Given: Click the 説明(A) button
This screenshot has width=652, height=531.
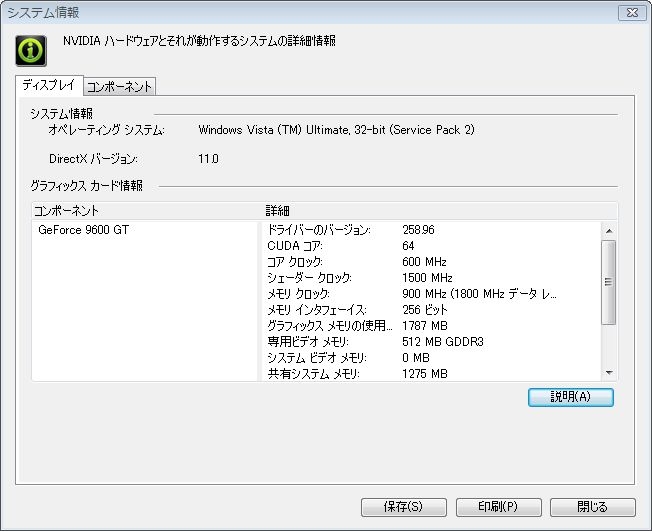Looking at the screenshot, I should [x=570, y=397].
